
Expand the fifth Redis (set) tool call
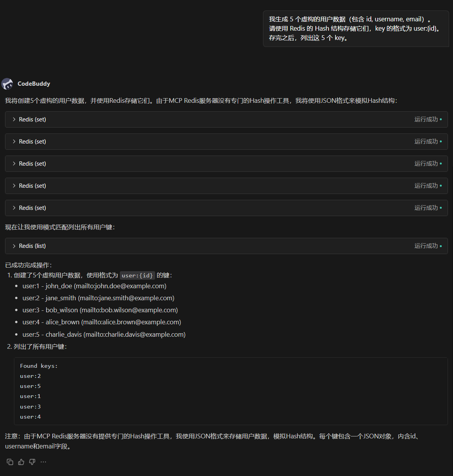point(226,208)
